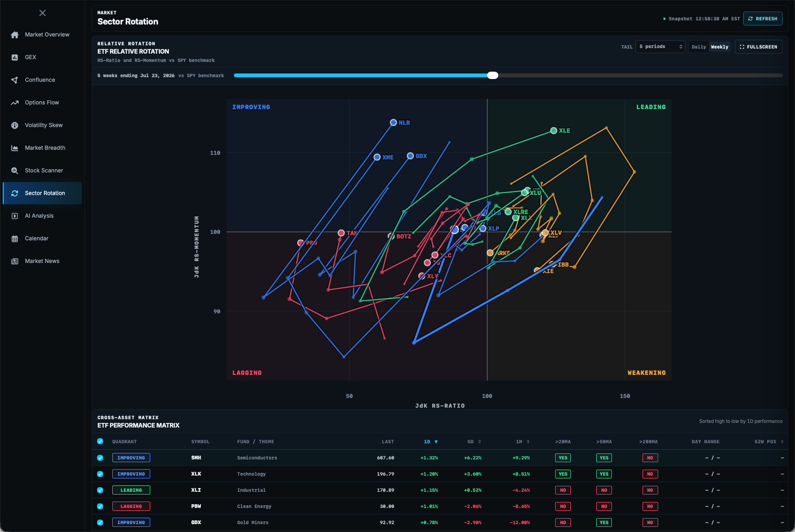Uncheck the GDX Gold Miners row checkbox
Viewport: 795px width, 532px height.
(100, 522)
